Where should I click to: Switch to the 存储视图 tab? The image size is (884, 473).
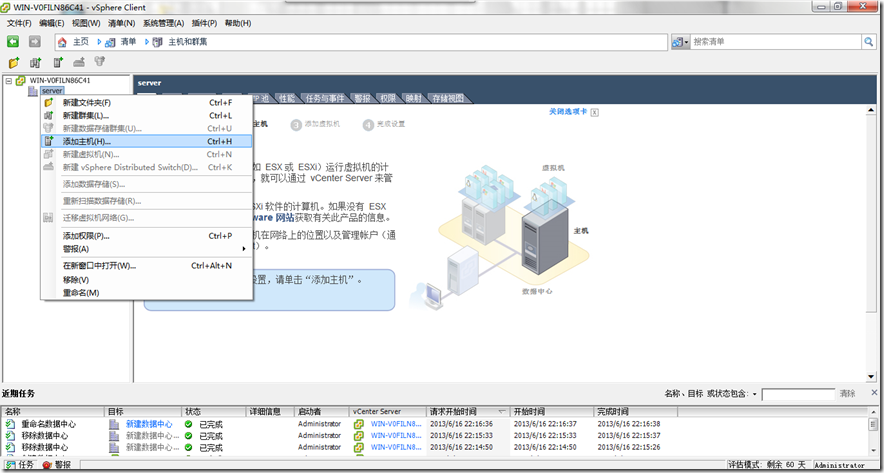click(448, 98)
